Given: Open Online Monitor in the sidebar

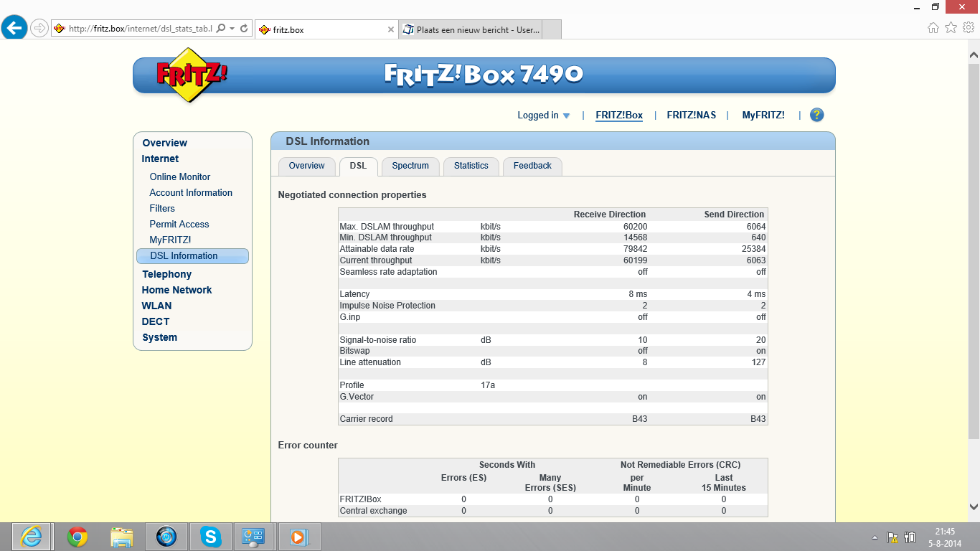Looking at the screenshot, I should (x=180, y=176).
